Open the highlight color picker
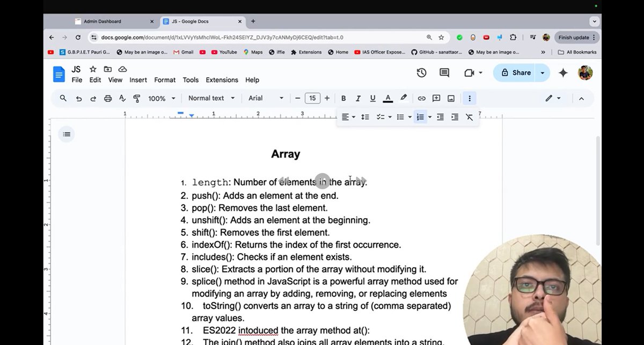 pyautogui.click(x=404, y=98)
